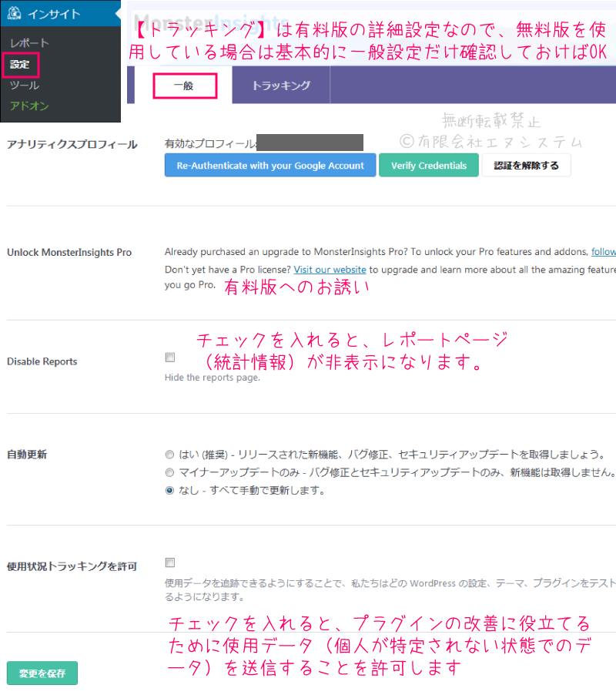The image size is (616, 695).
Task: Tick the Disable Reports checkbox
Action: (170, 358)
